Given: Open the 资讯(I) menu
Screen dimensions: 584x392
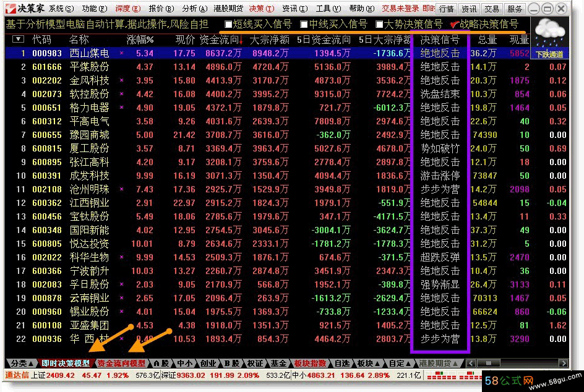Looking at the screenshot, I should pyautogui.click(x=295, y=8).
